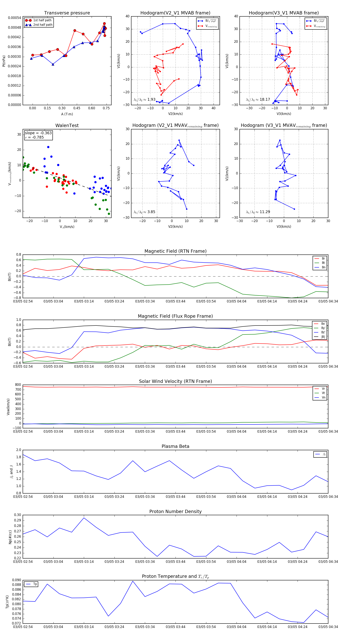The image size is (351, 644).
Task: Click the "Magnetic Field (RTN Frame)" title
Action: 175,251
